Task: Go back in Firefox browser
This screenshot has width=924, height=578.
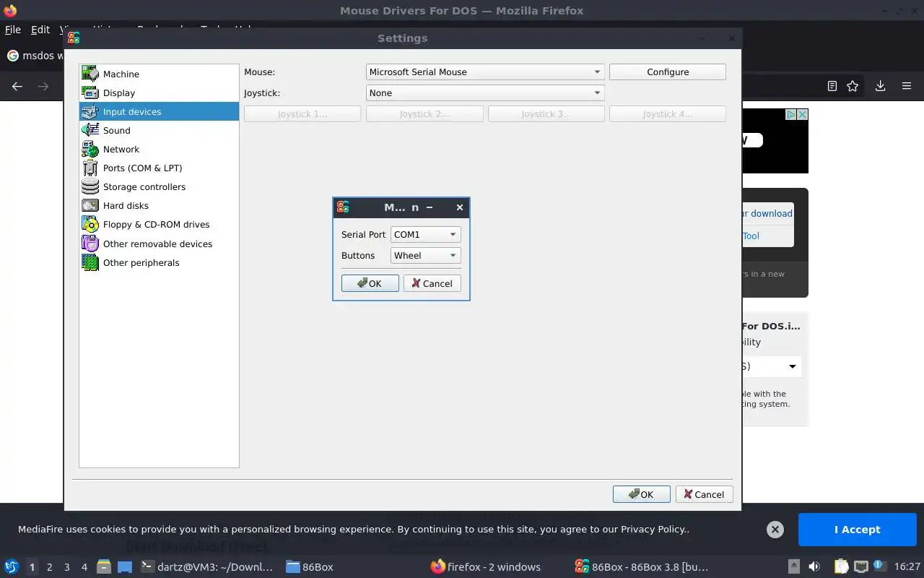Action: point(17,86)
